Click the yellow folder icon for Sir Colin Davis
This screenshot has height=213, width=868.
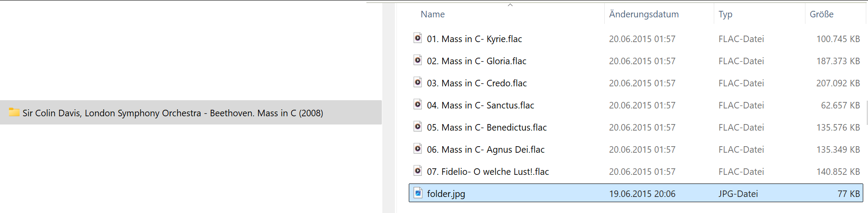(x=14, y=112)
